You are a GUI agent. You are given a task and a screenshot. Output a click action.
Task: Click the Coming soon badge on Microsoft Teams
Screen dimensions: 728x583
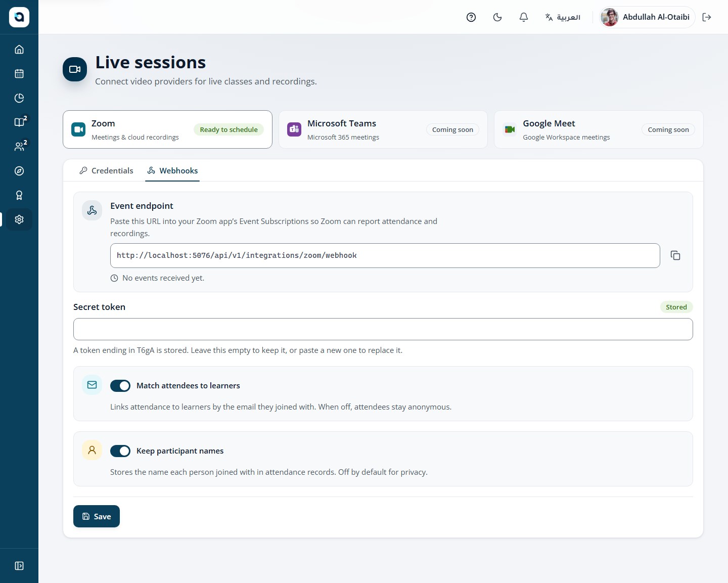pos(452,129)
